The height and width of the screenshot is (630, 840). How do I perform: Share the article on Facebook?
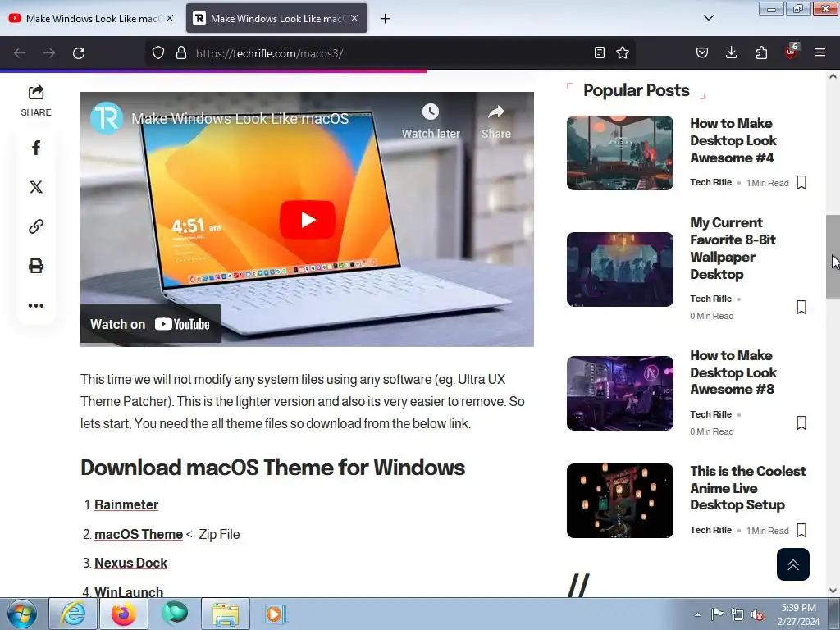coord(36,148)
